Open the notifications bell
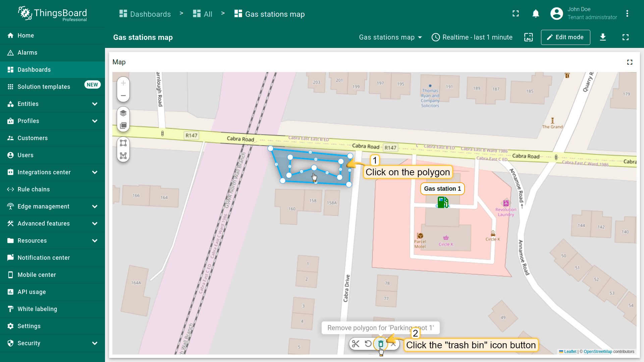The height and width of the screenshot is (362, 644). (x=536, y=14)
